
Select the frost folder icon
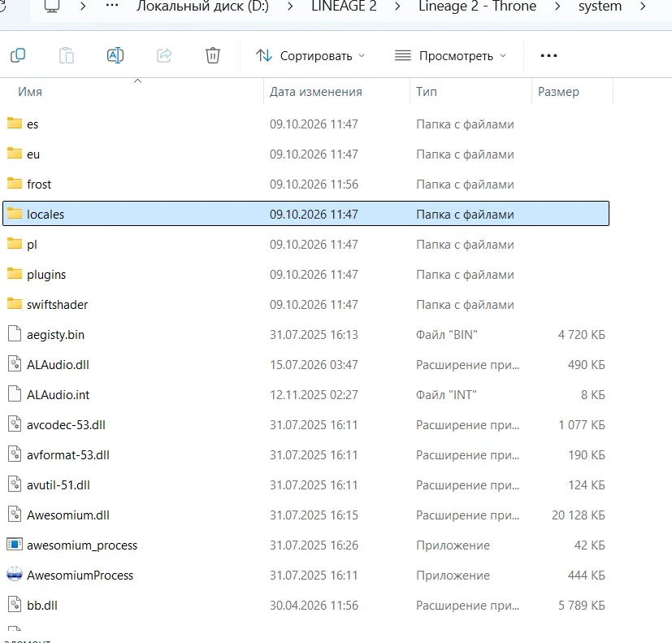click(15, 184)
